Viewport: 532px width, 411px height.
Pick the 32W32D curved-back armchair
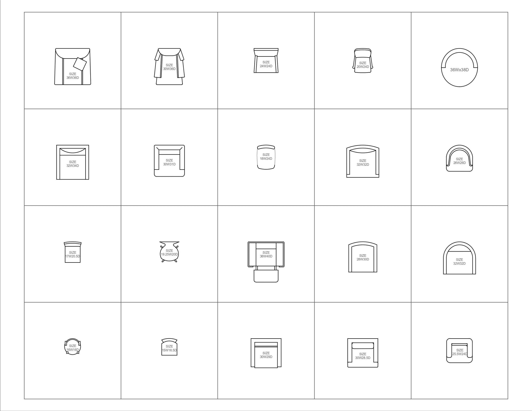pyautogui.click(x=363, y=161)
